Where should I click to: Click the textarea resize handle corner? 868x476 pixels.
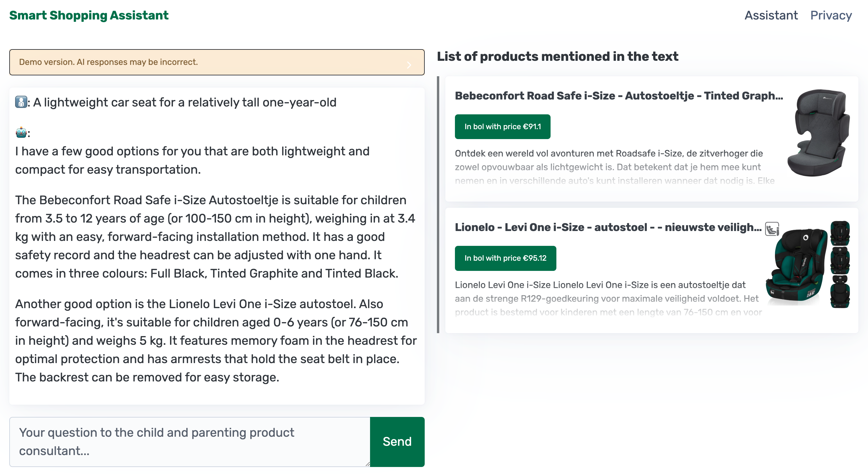point(367,464)
